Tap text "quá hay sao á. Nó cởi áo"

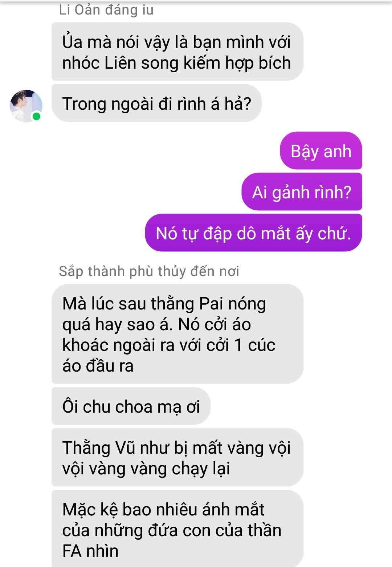(156, 324)
